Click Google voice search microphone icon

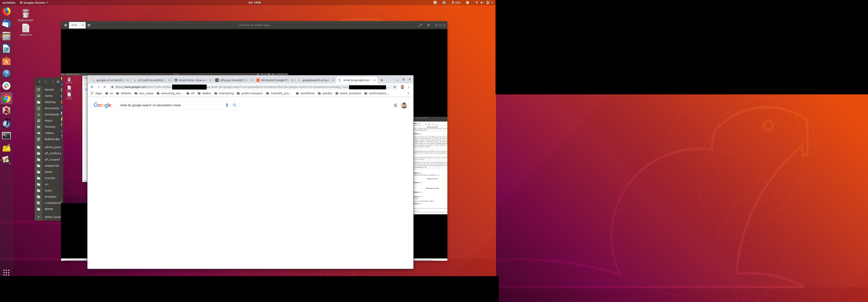[x=227, y=105]
